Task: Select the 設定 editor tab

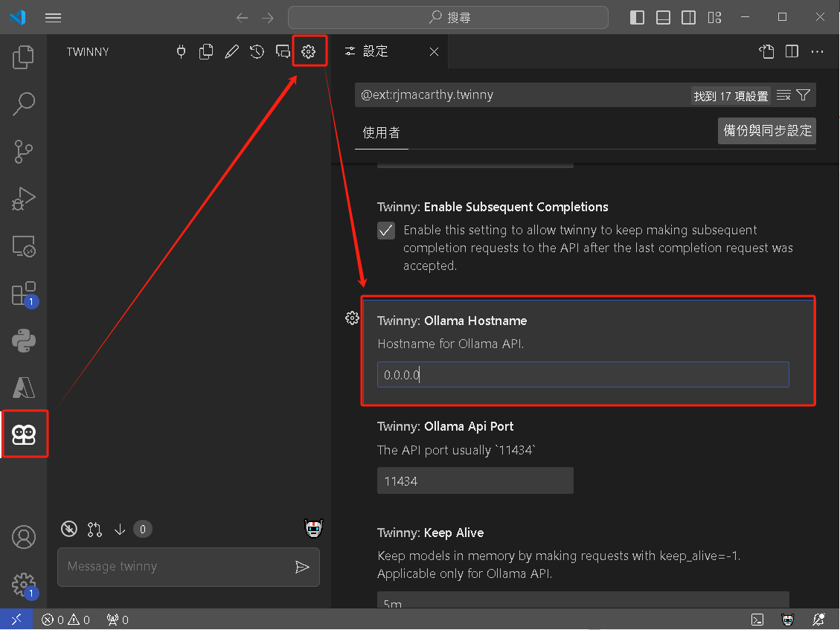Action: (389, 51)
